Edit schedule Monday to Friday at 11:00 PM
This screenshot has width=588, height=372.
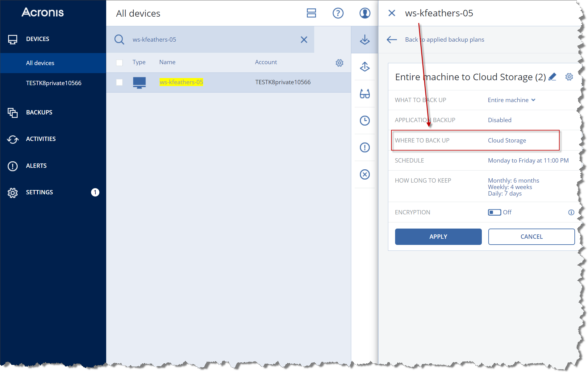[528, 160]
